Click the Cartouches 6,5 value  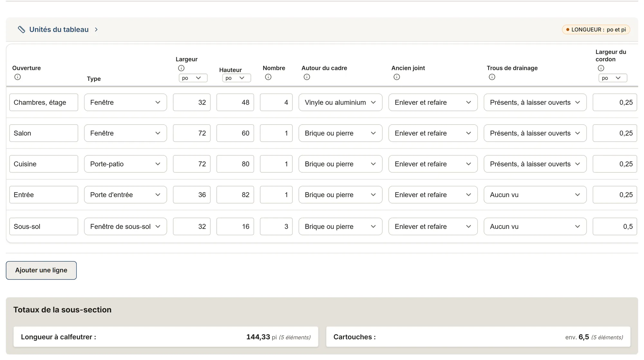tap(584, 337)
